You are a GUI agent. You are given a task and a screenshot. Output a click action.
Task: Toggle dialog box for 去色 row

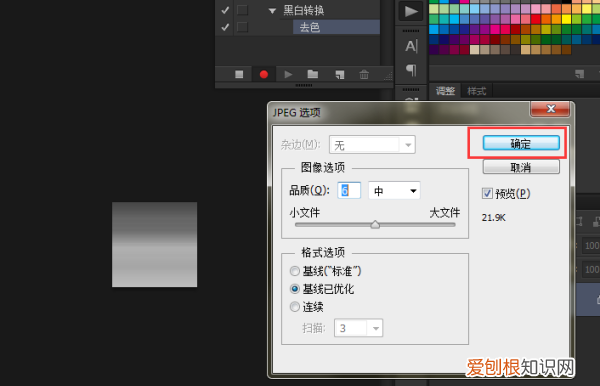point(242,27)
